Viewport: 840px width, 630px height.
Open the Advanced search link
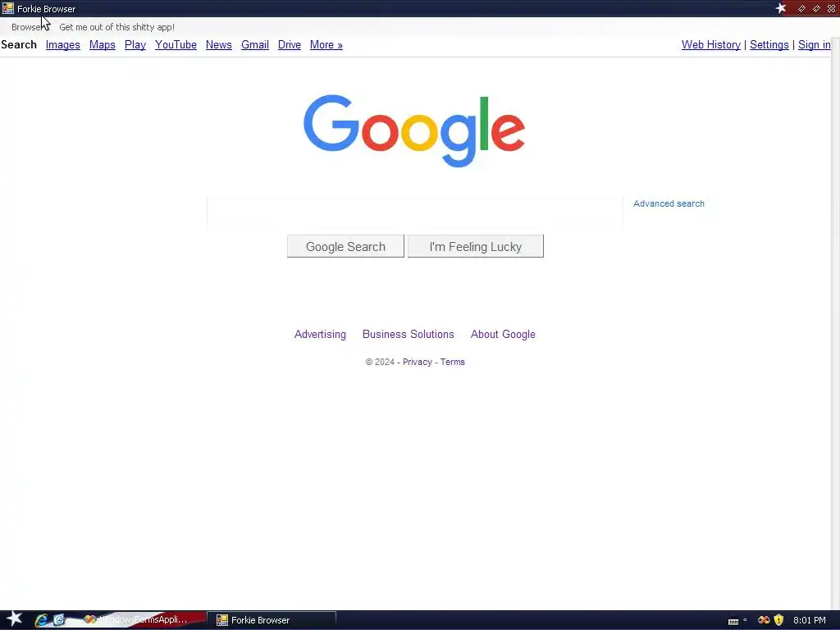tap(669, 203)
